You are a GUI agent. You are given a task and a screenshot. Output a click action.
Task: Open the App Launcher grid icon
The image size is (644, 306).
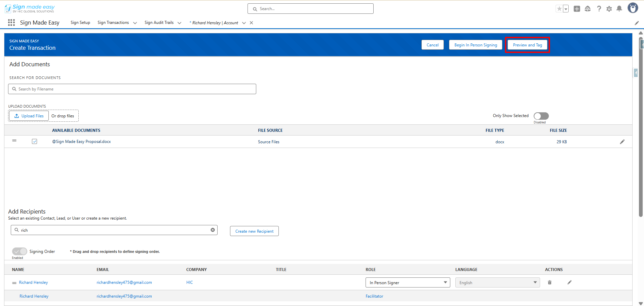(11, 23)
